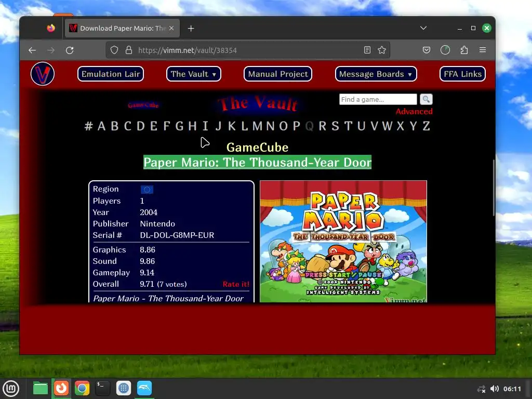Viewport: 532px width, 399px height.
Task: Open the shield tracking protection icon
Action: [114, 50]
